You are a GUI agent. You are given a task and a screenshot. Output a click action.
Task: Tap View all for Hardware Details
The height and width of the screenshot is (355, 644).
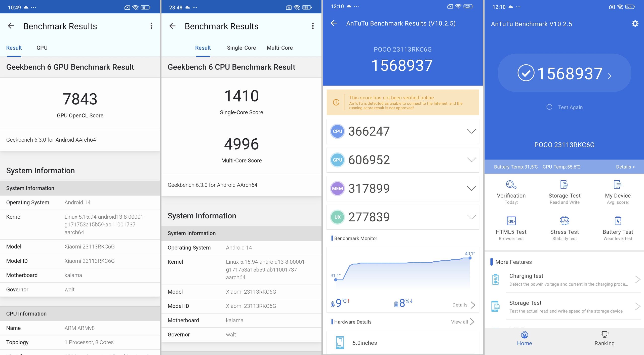(459, 322)
